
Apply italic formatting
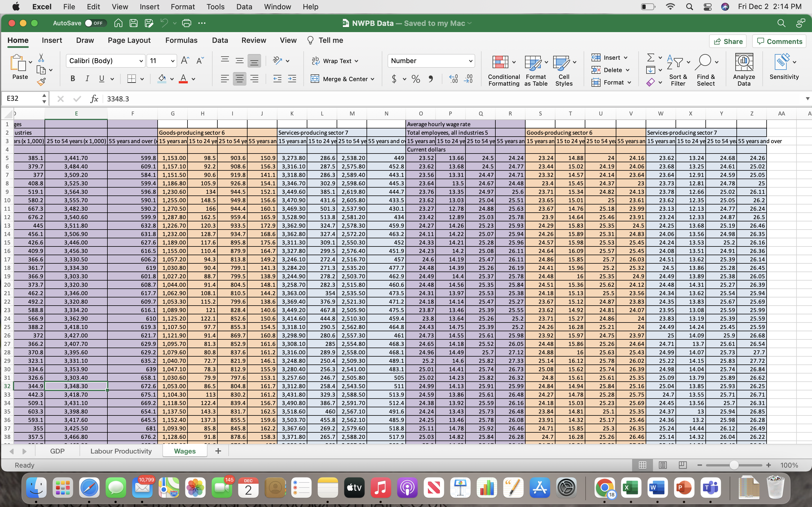point(87,79)
